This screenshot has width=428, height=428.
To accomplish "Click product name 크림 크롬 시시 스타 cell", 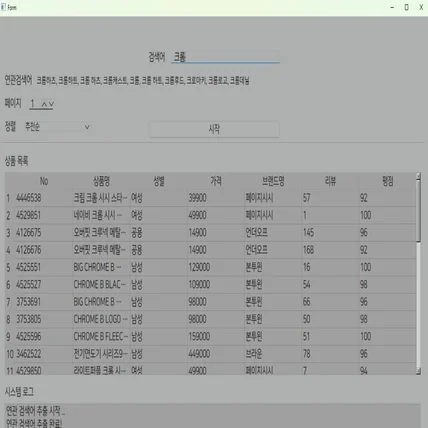I will [x=101, y=198].
